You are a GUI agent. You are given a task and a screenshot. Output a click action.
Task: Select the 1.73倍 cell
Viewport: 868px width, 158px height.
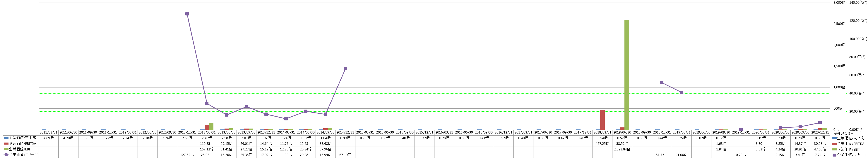tap(88, 138)
